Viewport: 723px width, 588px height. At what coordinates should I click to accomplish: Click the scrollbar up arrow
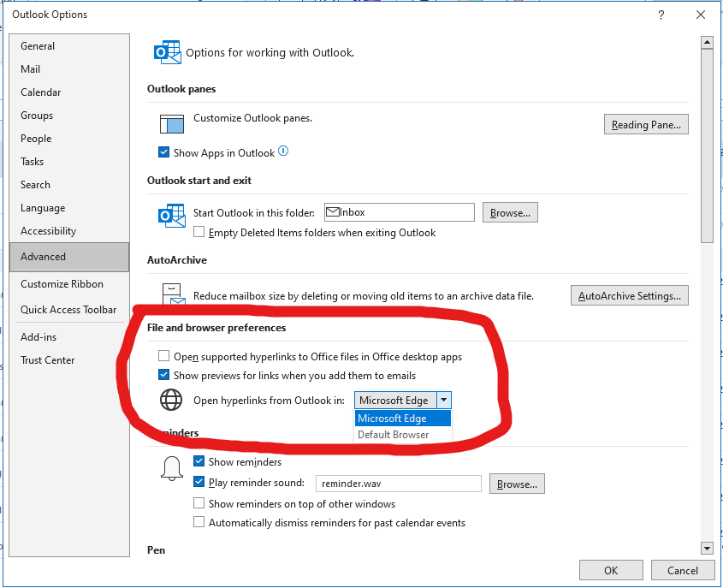[707, 43]
